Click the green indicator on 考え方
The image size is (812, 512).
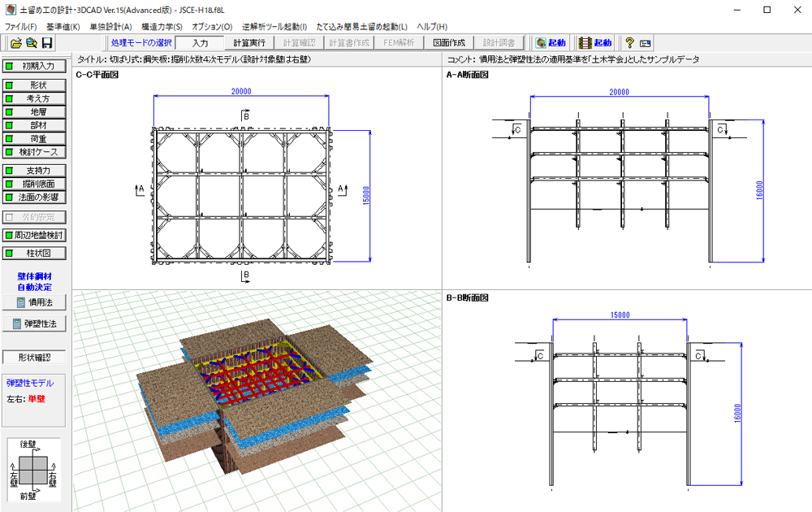point(9,98)
